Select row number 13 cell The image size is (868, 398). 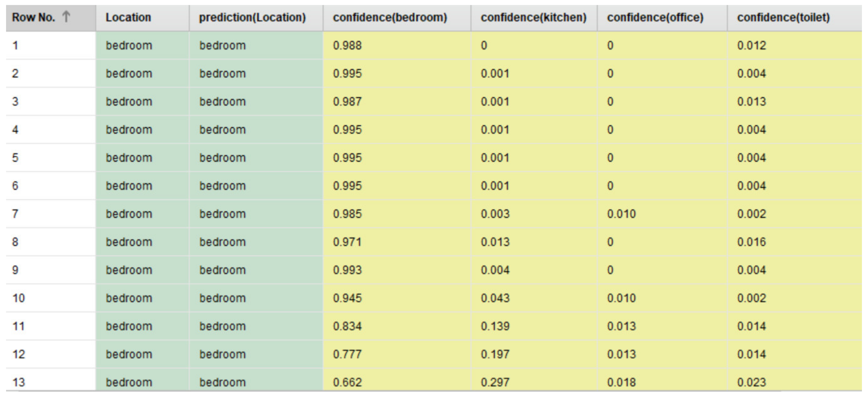tap(18, 382)
